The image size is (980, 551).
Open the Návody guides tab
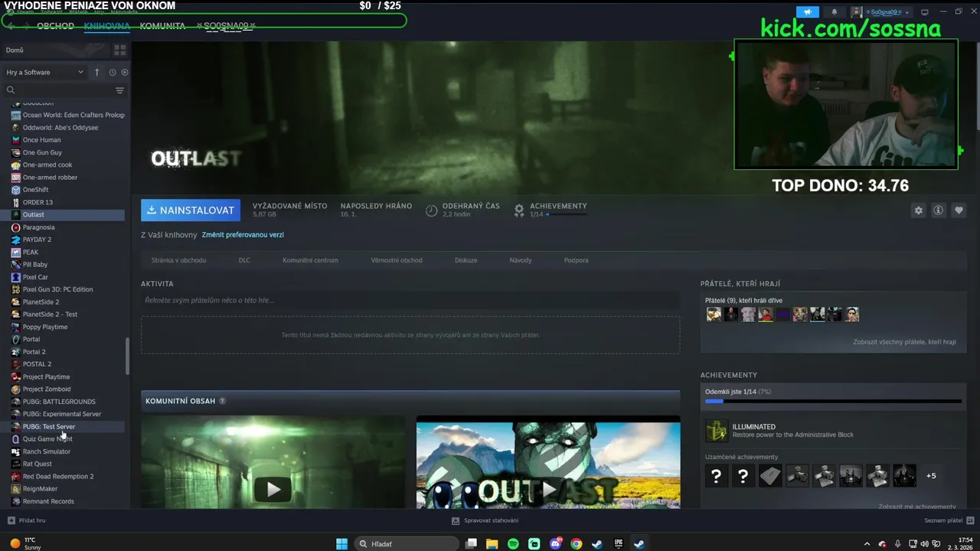[x=521, y=260]
